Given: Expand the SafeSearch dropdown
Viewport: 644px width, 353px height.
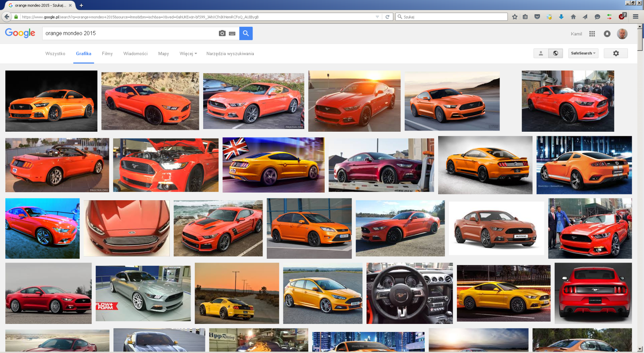Looking at the screenshot, I should click(x=583, y=53).
